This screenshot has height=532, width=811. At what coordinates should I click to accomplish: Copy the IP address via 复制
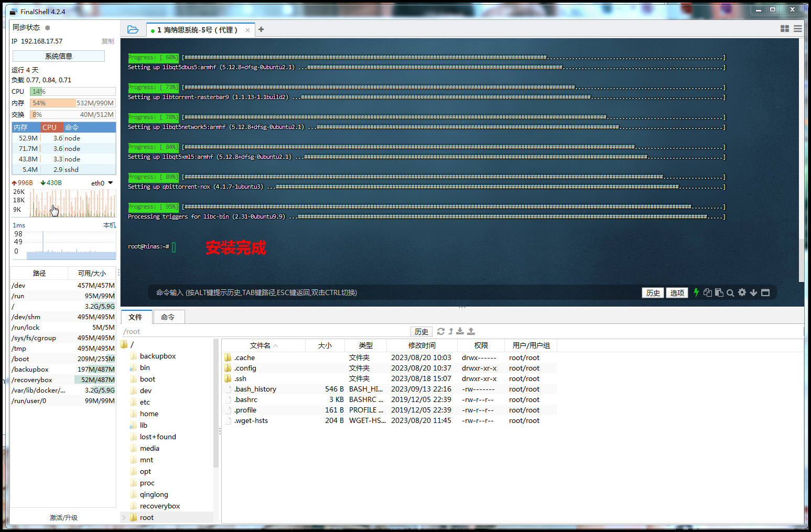(x=108, y=41)
